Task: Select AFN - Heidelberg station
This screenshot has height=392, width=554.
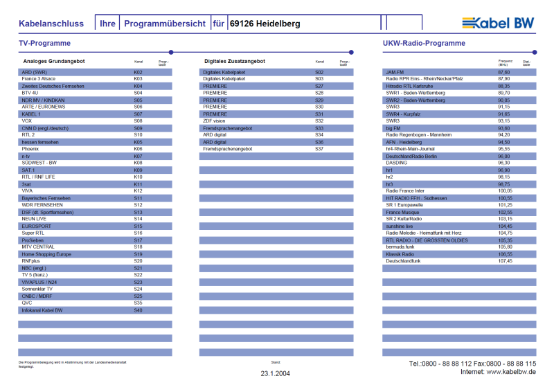Action: 459,142
